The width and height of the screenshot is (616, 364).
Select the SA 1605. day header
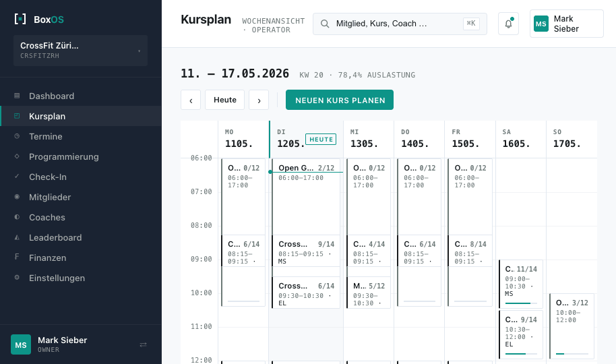[x=521, y=139]
